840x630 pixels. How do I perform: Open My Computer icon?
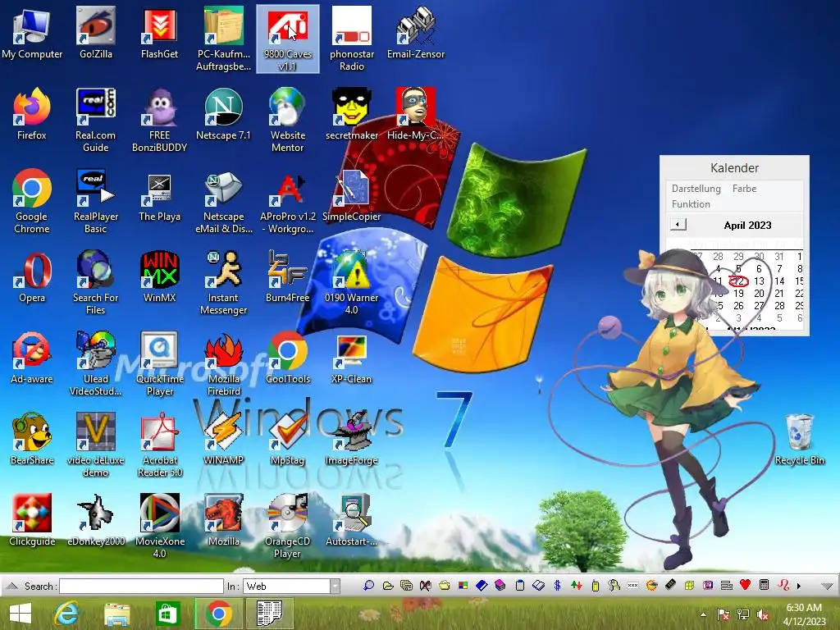point(32,33)
